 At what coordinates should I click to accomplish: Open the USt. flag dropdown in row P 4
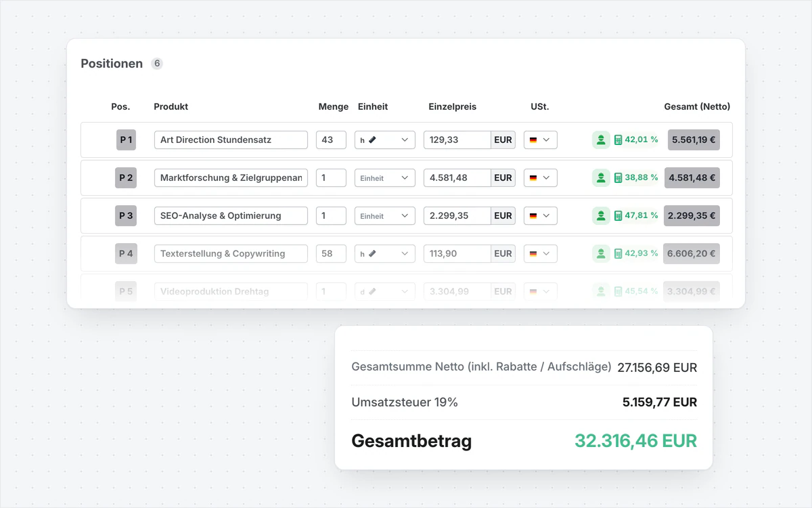point(541,253)
